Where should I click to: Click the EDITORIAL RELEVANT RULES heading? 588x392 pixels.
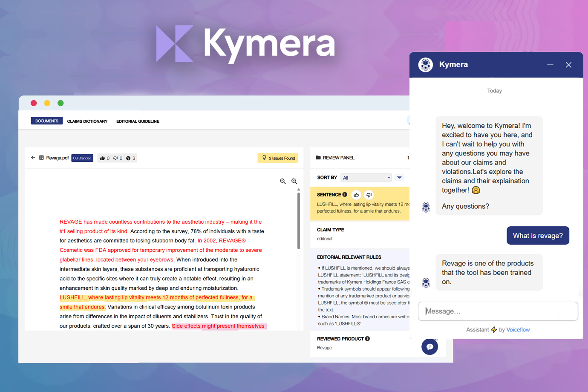(x=349, y=257)
